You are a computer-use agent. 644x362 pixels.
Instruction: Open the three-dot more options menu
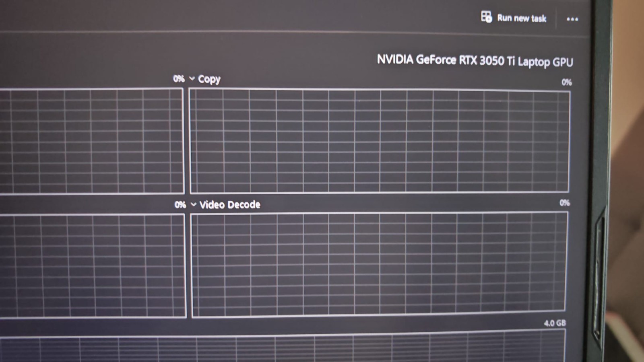coord(572,19)
